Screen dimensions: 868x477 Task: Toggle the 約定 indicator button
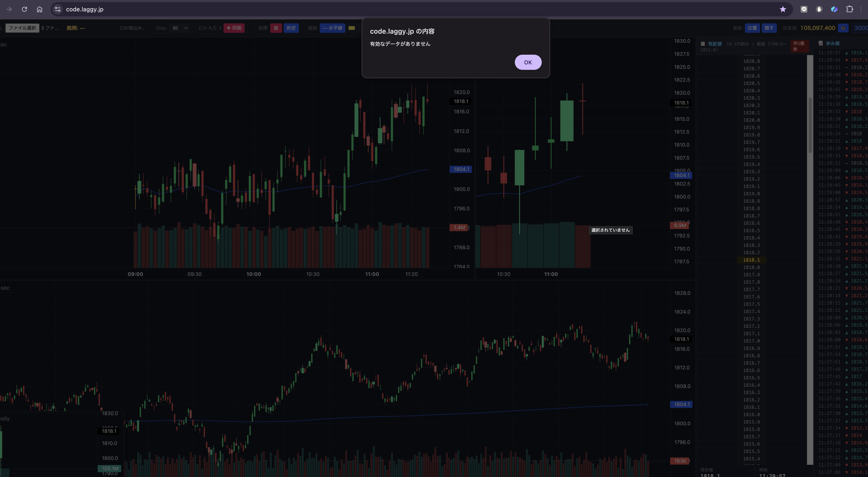click(x=291, y=28)
